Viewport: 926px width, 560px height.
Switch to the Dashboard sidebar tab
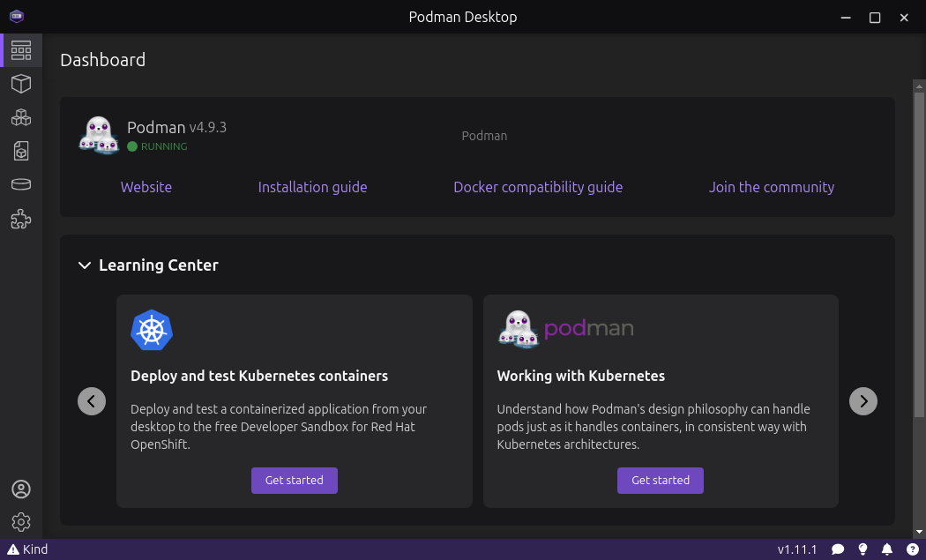coord(21,50)
